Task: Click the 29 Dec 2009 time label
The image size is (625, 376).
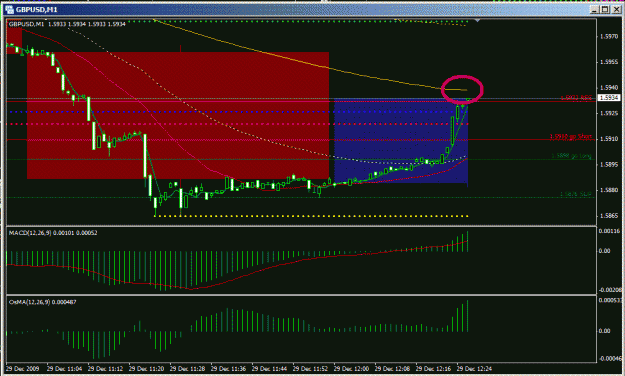Action: pos(22,368)
